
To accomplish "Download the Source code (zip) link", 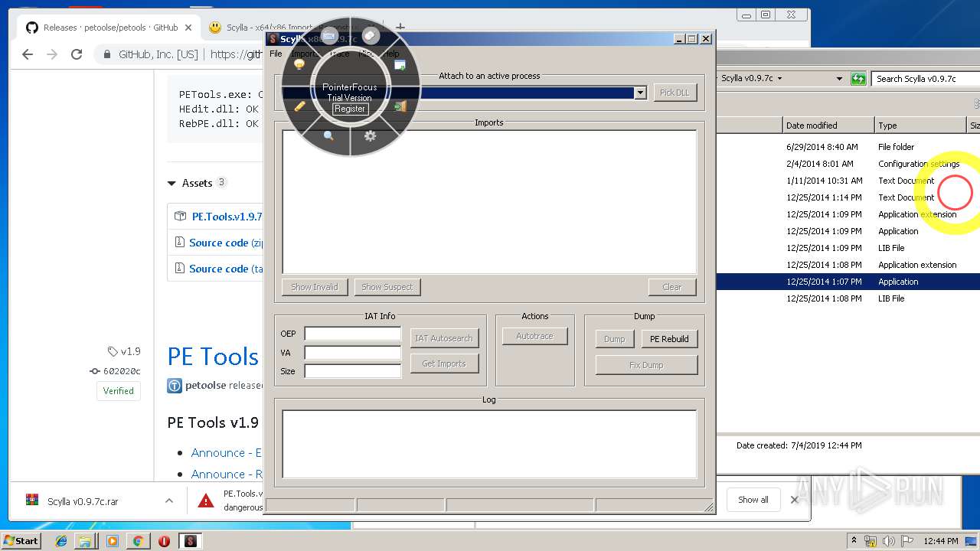I will pyautogui.click(x=227, y=243).
